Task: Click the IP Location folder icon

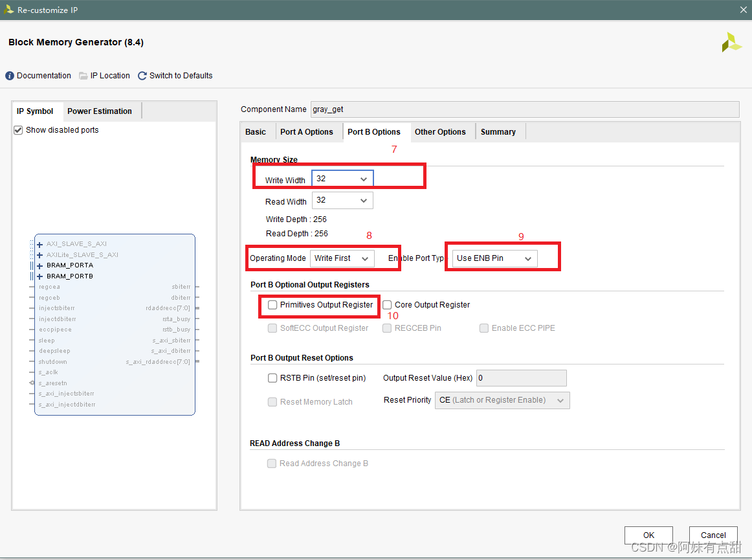Action: (83, 76)
